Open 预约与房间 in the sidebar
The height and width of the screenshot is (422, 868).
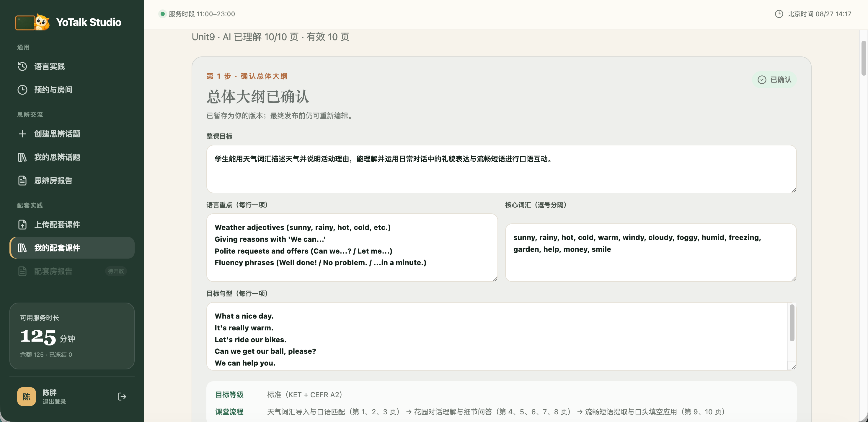[x=72, y=90]
